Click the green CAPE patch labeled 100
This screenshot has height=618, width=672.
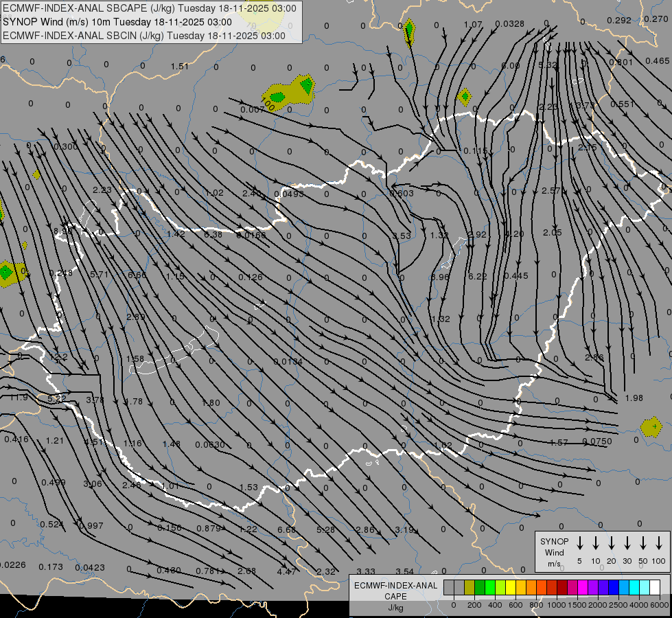pyautogui.click(x=277, y=98)
